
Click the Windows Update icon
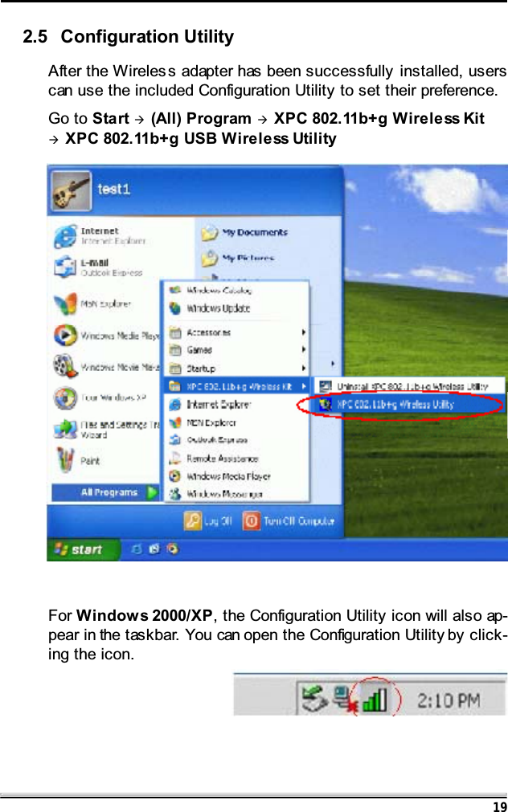175,308
